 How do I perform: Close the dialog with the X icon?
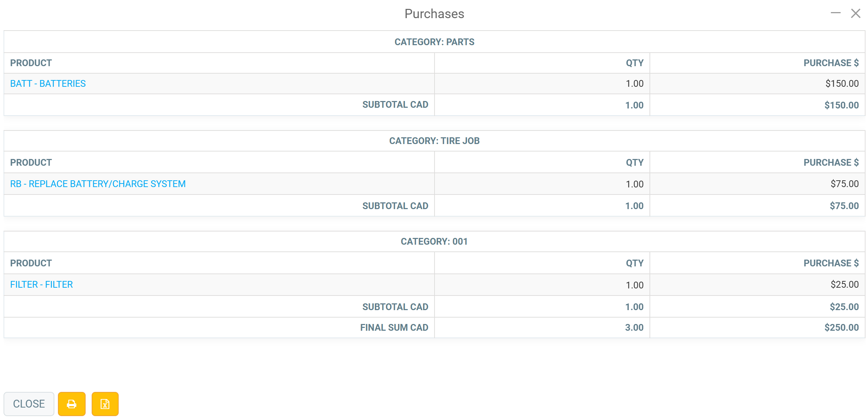coord(856,14)
